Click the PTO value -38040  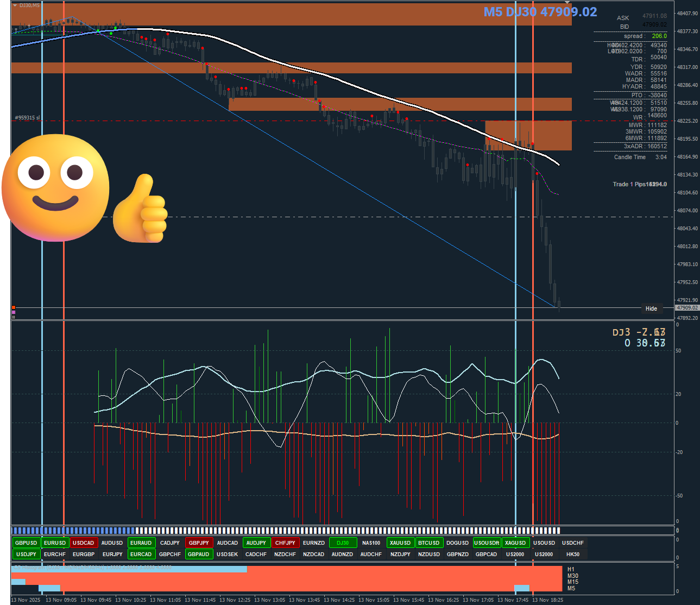(x=658, y=95)
